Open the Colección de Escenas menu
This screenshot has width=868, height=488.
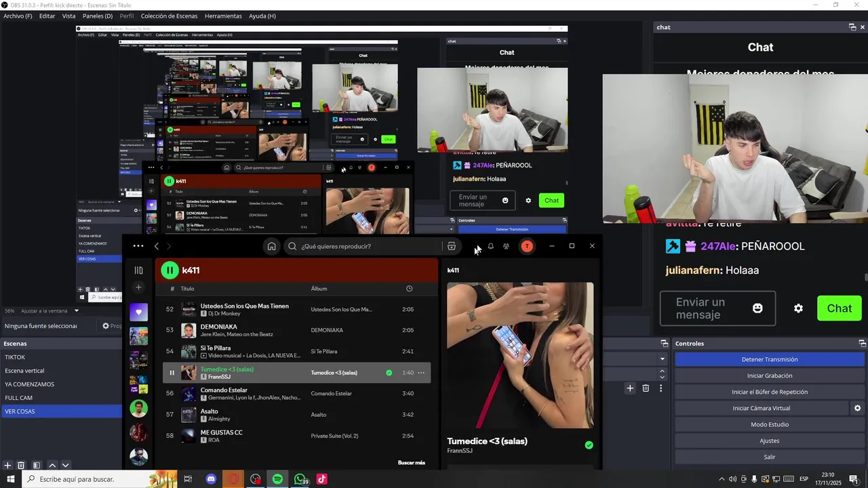point(169,16)
